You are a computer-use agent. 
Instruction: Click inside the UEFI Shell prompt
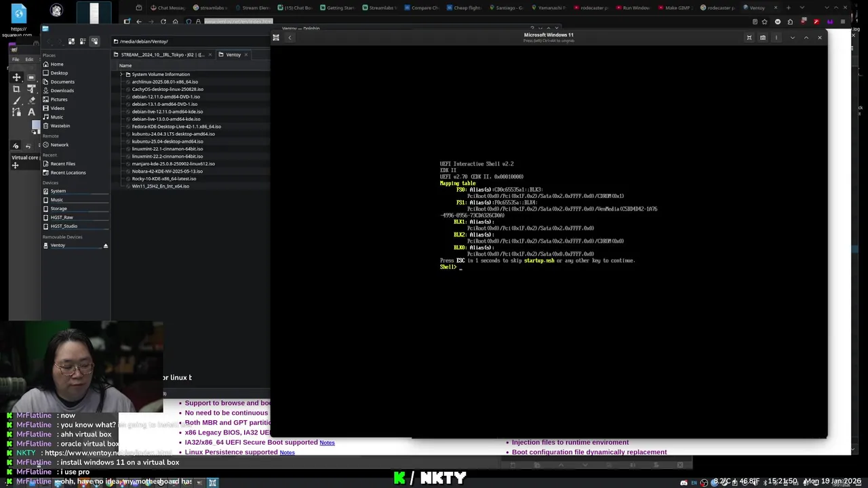461,267
